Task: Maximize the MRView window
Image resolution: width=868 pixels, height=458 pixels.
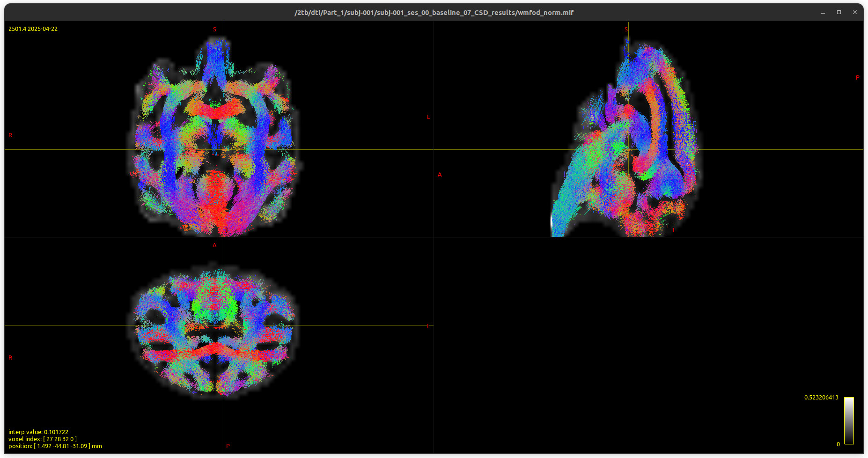Action: [x=839, y=13]
